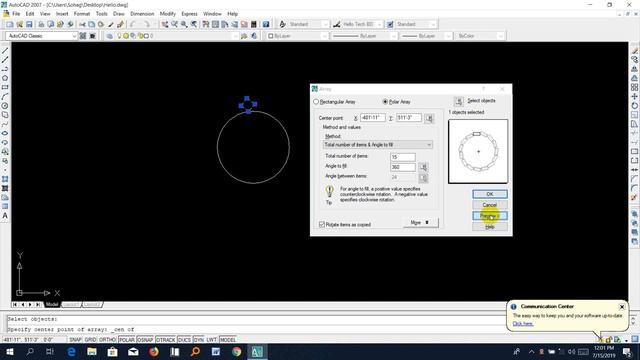The height and width of the screenshot is (360, 640).
Task: Select the Hatch tool
Action: click(5, 179)
